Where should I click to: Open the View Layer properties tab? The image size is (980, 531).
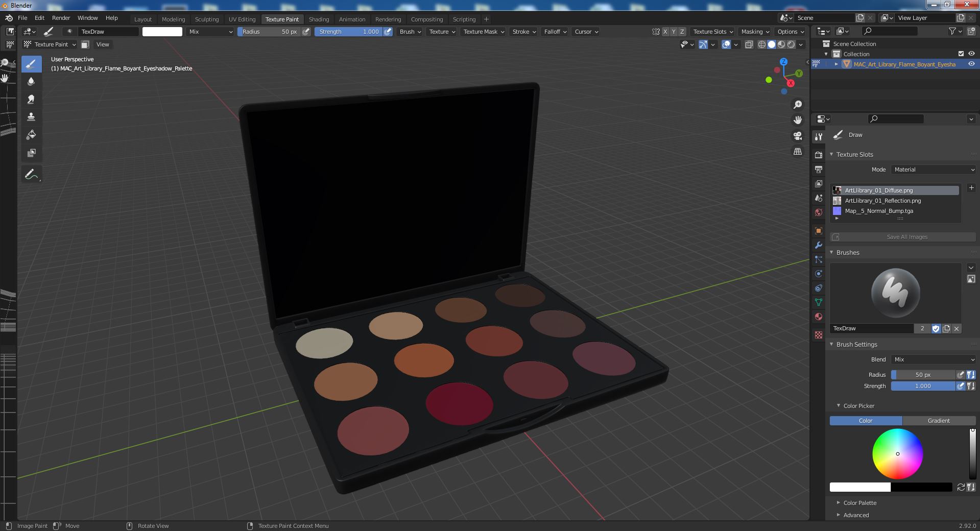[819, 183]
